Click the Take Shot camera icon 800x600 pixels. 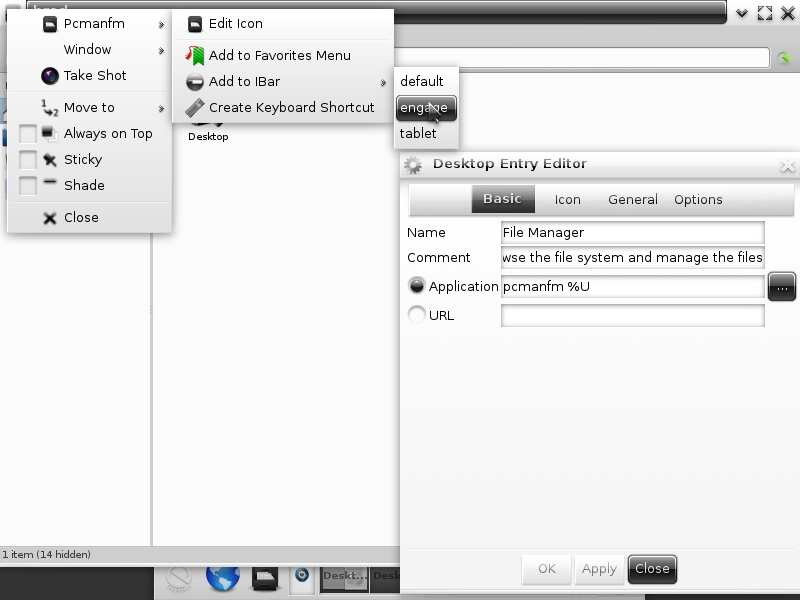point(50,76)
